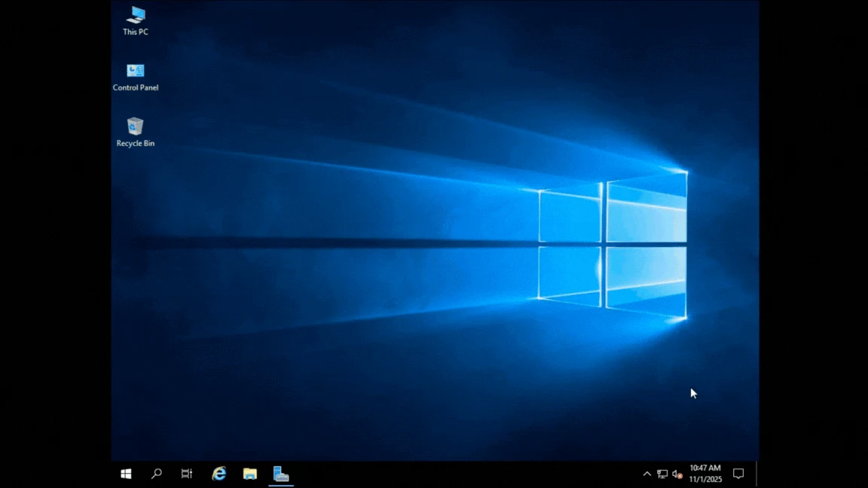Screen dimensions: 868x488
Task: Expand hidden system tray icons chevron
Action: pyautogui.click(x=646, y=474)
